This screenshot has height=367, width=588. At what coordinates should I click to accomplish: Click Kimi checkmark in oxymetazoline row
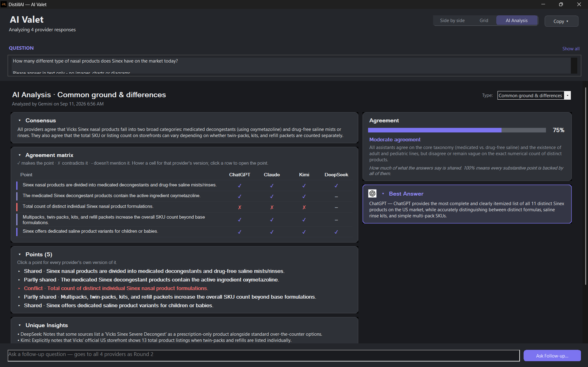click(x=304, y=196)
